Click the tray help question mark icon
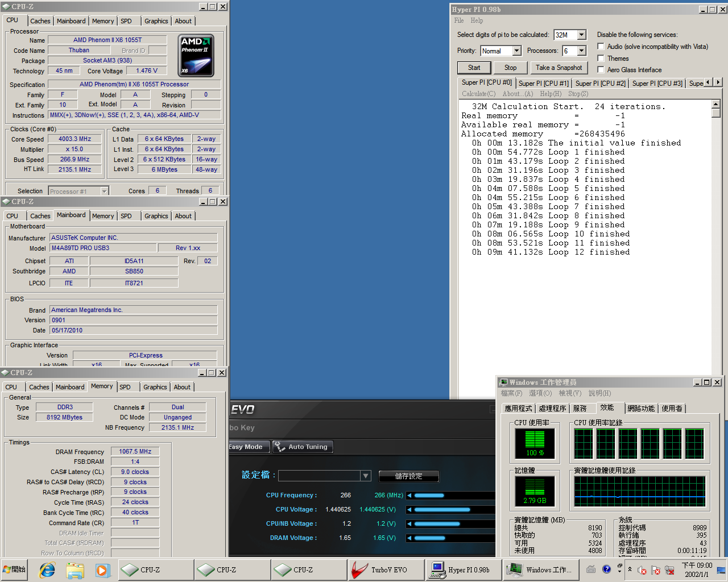The width and height of the screenshot is (728, 582). coord(606,569)
